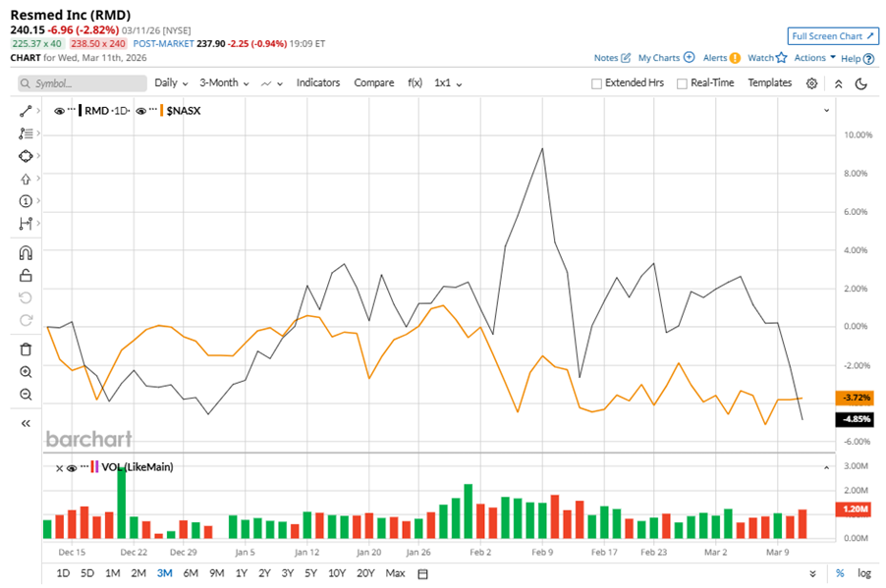Screen dimensions: 886x588
Task: Open the Fibonacci/text list tool
Action: click(x=26, y=134)
